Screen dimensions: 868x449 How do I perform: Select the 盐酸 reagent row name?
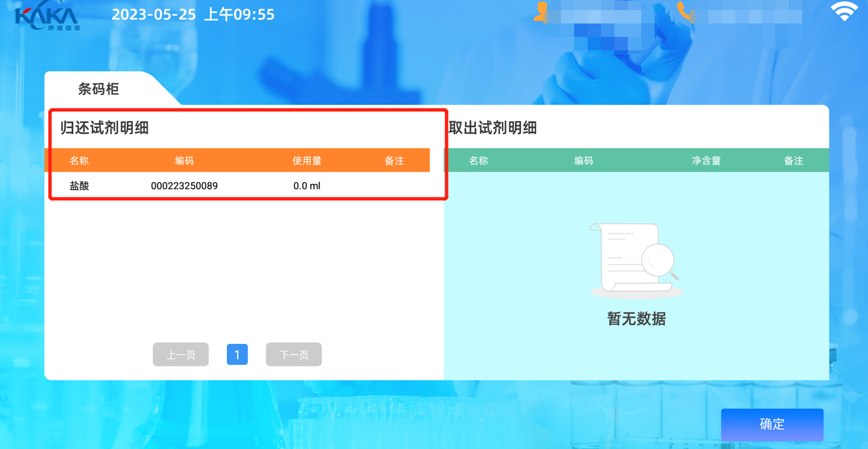[79, 186]
